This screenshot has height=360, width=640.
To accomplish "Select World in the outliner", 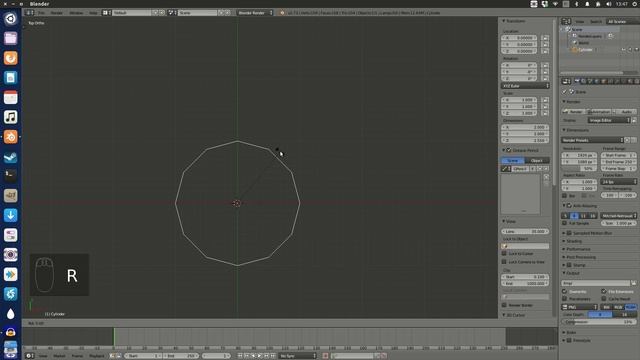I will (584, 42).
